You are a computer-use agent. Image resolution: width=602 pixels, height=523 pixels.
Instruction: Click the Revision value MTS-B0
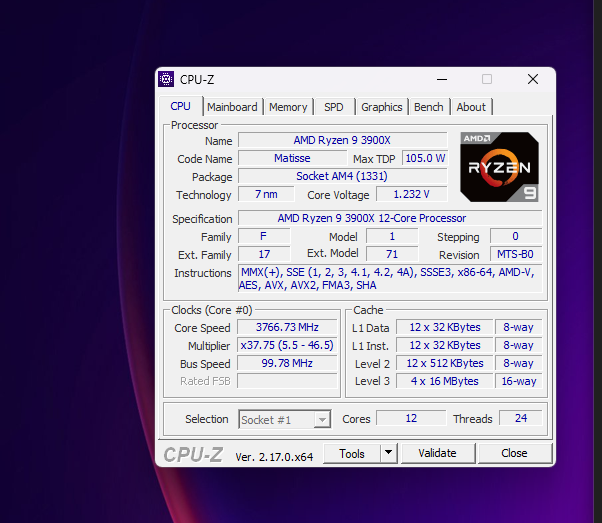pos(516,254)
